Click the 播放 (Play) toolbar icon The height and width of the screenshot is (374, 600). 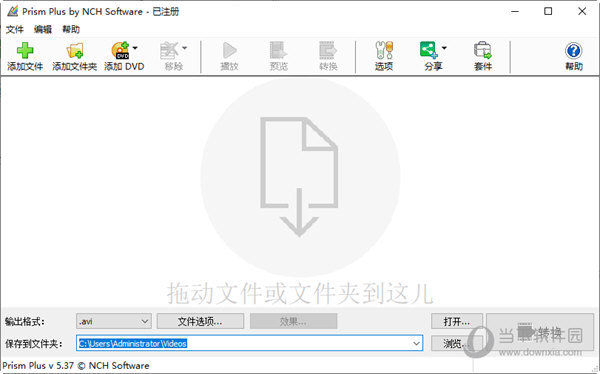[230, 50]
